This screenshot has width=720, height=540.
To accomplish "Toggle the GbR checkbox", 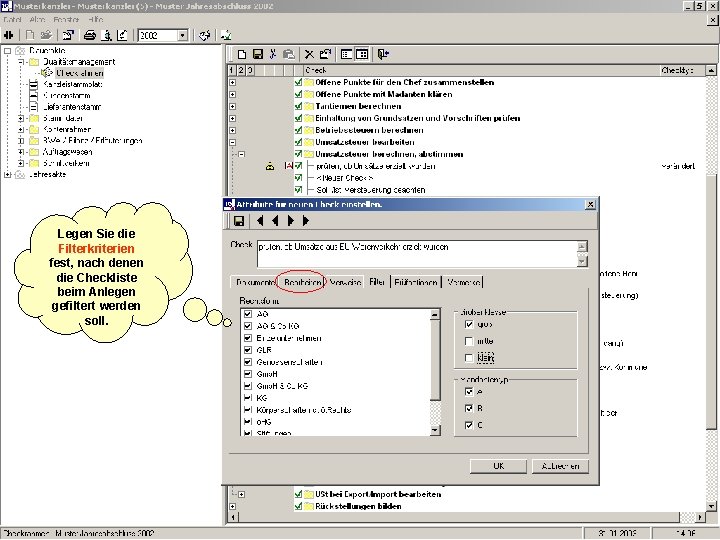I will [x=248, y=350].
